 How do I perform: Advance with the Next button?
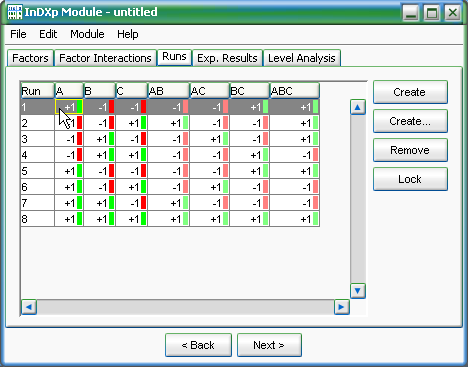point(269,345)
